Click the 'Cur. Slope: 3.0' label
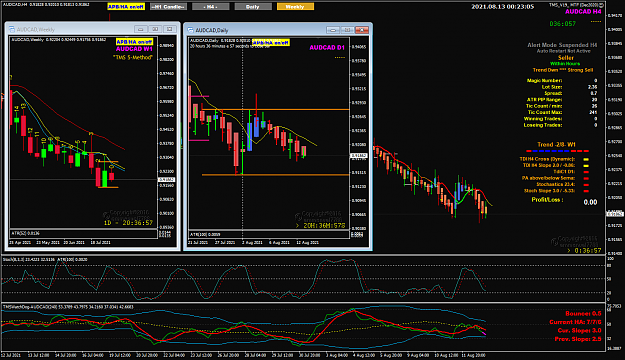Screen dimensions: 625x360 (x=579, y=331)
